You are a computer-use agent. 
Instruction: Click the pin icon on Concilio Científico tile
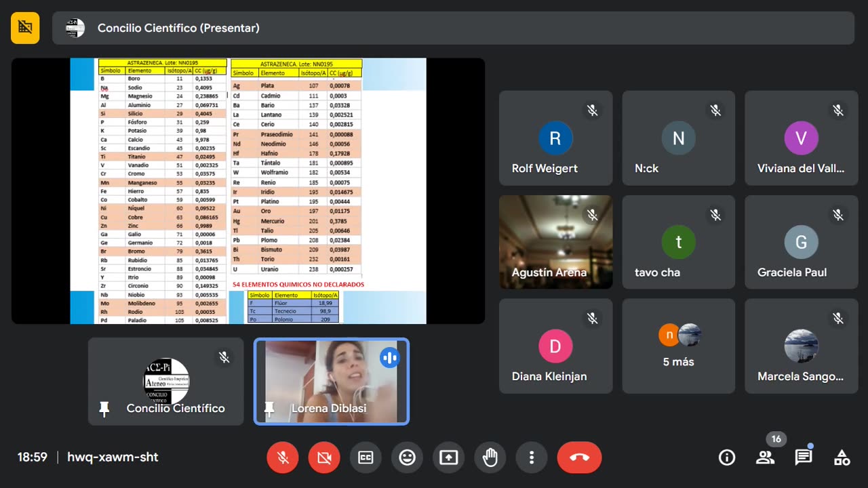pos(104,408)
